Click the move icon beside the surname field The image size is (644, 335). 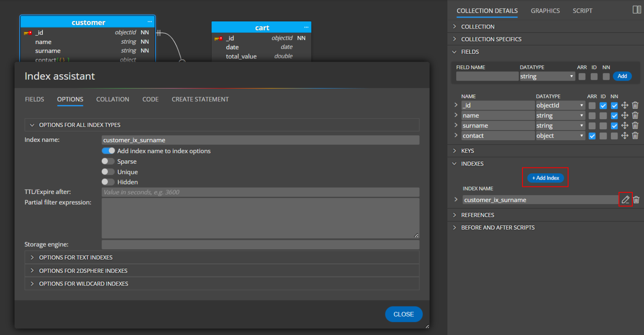pyautogui.click(x=624, y=125)
